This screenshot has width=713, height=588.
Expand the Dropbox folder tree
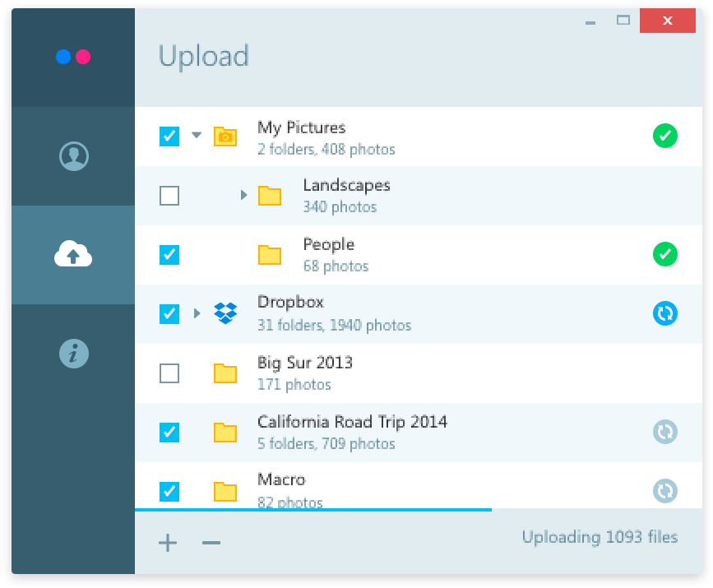click(x=197, y=313)
